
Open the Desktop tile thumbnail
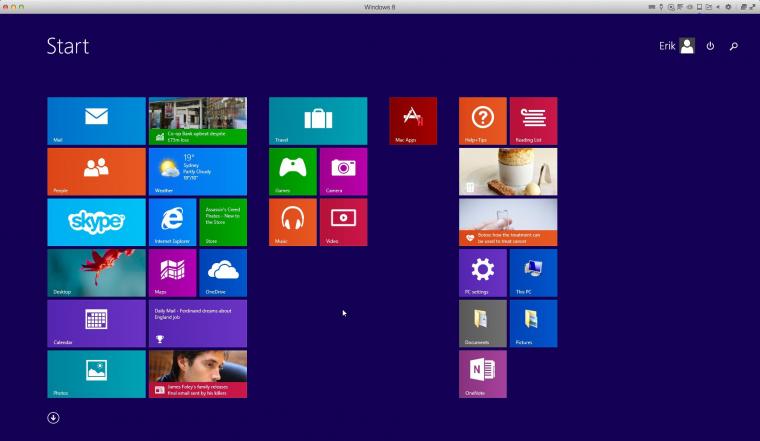[96, 273]
